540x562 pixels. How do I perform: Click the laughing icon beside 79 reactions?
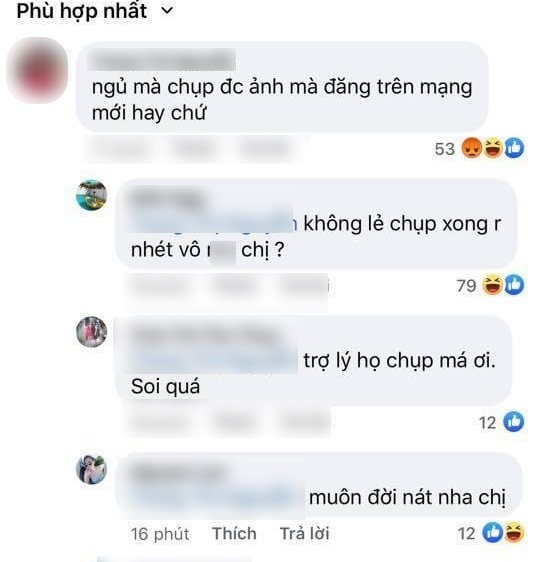click(x=493, y=285)
